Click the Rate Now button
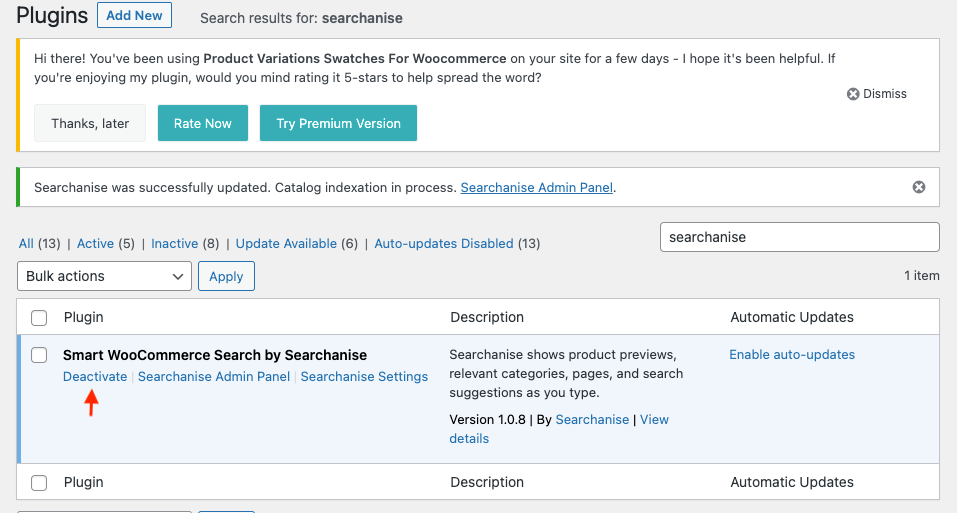The height and width of the screenshot is (513, 957). [203, 123]
